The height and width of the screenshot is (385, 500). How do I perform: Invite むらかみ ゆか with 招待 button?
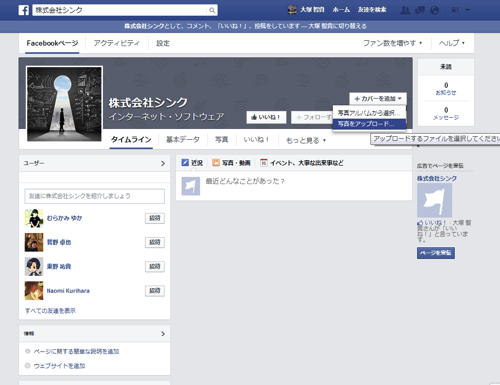click(x=155, y=218)
